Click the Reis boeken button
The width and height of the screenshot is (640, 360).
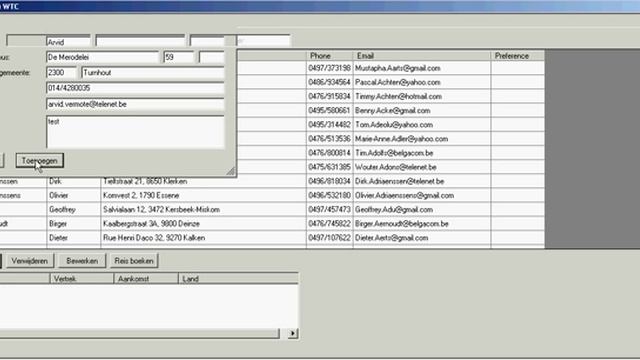tap(134, 261)
